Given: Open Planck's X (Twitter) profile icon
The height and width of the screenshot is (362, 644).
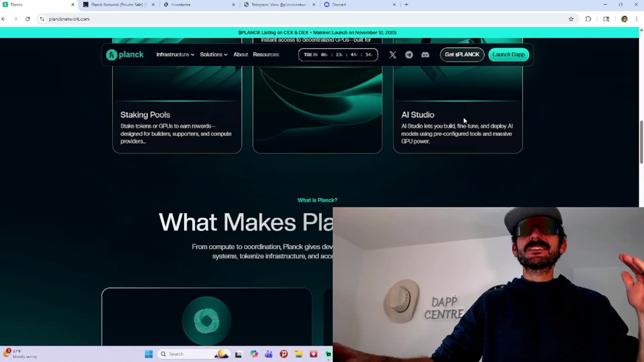Looking at the screenshot, I should click(x=393, y=54).
